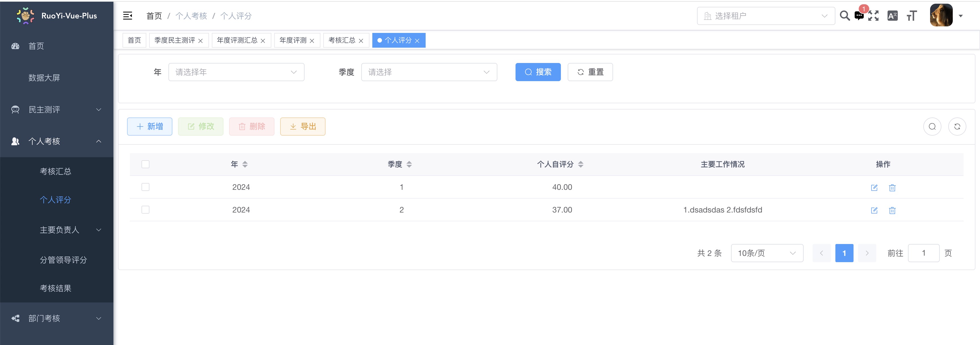980x345 pixels.
Task: Edit the 2024 quarter 2 row
Action: pyautogui.click(x=874, y=210)
